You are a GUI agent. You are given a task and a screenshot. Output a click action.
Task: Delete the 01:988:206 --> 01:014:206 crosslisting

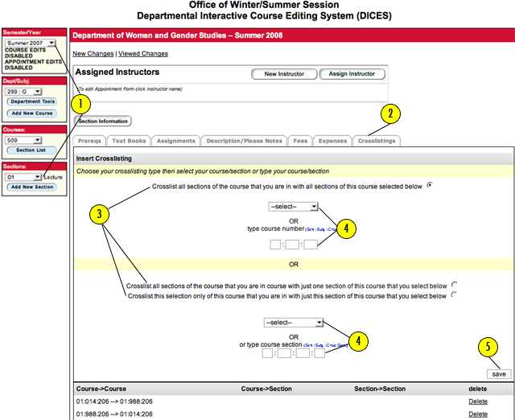(478, 414)
